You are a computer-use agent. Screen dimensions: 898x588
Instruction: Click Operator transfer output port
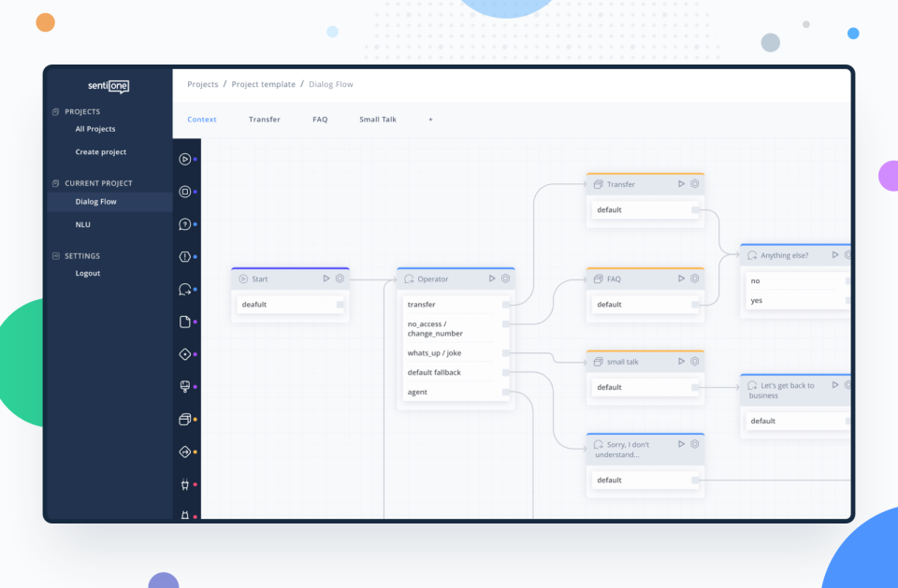(x=506, y=305)
